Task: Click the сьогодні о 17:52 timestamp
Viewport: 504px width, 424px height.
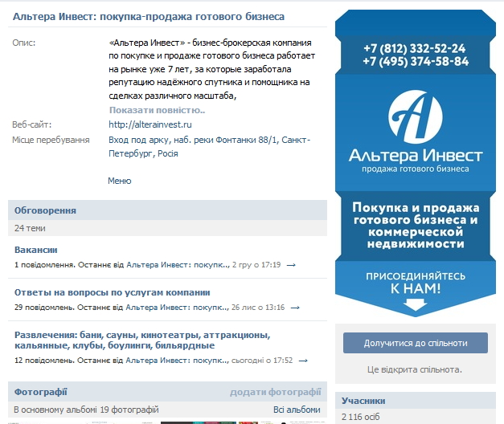Action: [x=262, y=361]
